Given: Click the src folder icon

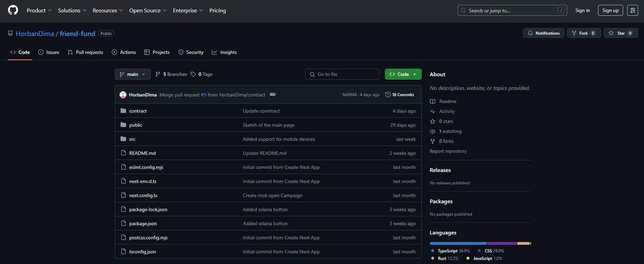Looking at the screenshot, I should click(123, 139).
